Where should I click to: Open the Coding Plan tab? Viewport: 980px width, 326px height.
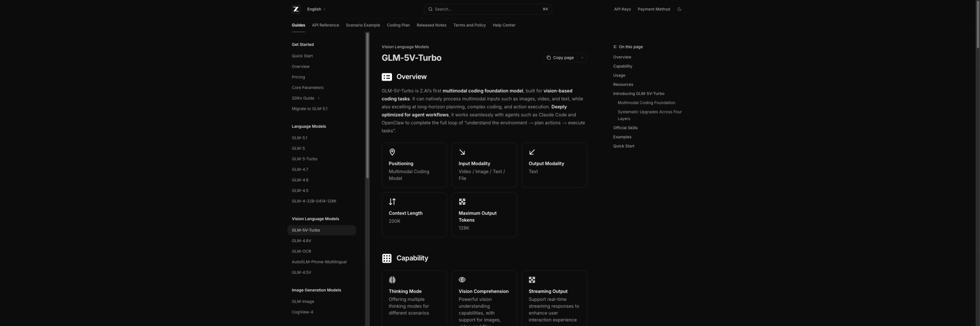pyautogui.click(x=398, y=25)
